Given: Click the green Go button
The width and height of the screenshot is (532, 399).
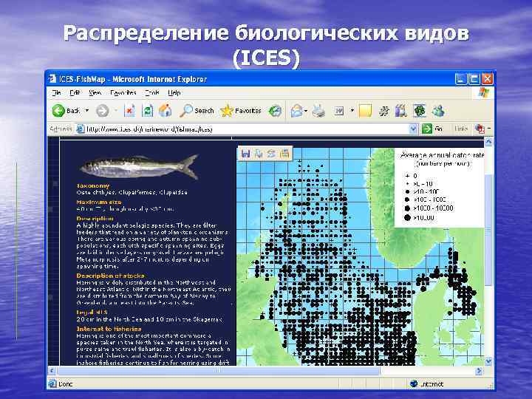Looking at the screenshot, I should tap(432, 129).
